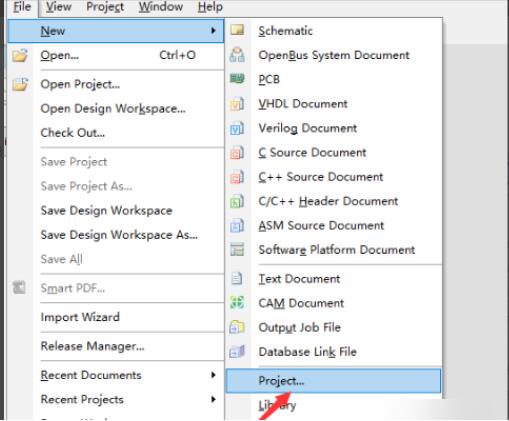This screenshot has height=421, width=509.
Task: Click the Database Link File icon
Action: tap(237, 352)
